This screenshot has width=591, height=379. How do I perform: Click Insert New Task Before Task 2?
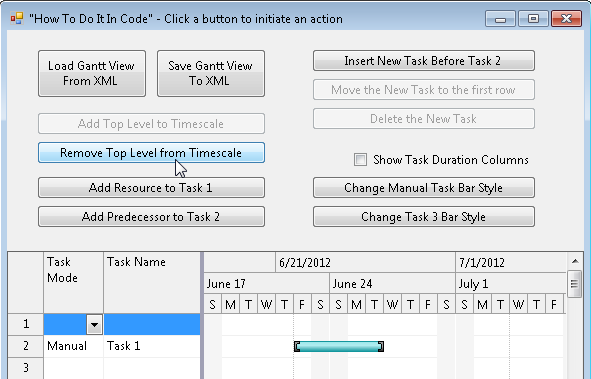click(424, 61)
